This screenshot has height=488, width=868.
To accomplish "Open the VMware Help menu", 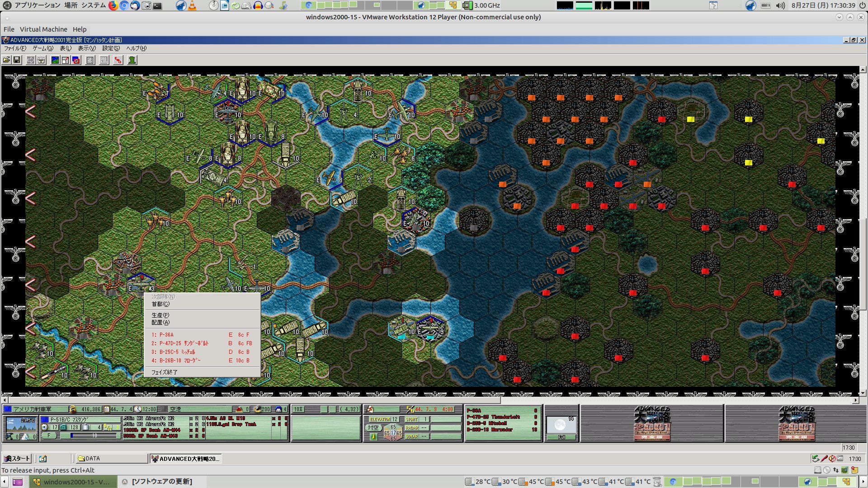I will (80, 29).
